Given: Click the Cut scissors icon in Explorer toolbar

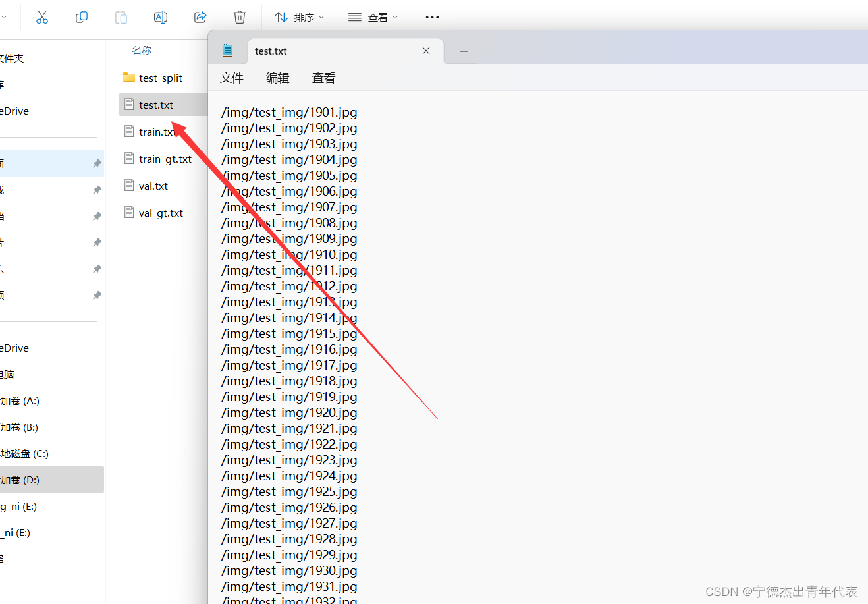Looking at the screenshot, I should tap(42, 17).
